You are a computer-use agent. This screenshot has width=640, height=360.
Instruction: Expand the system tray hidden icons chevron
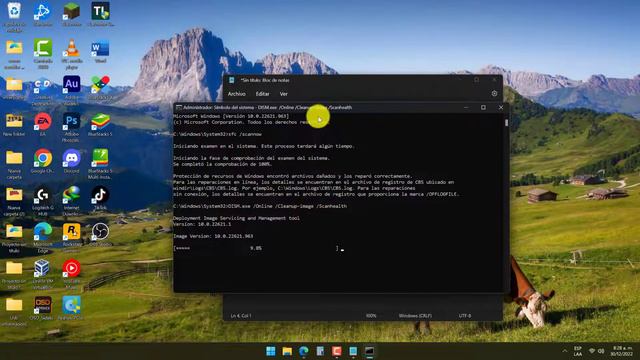pyautogui.click(x=565, y=351)
